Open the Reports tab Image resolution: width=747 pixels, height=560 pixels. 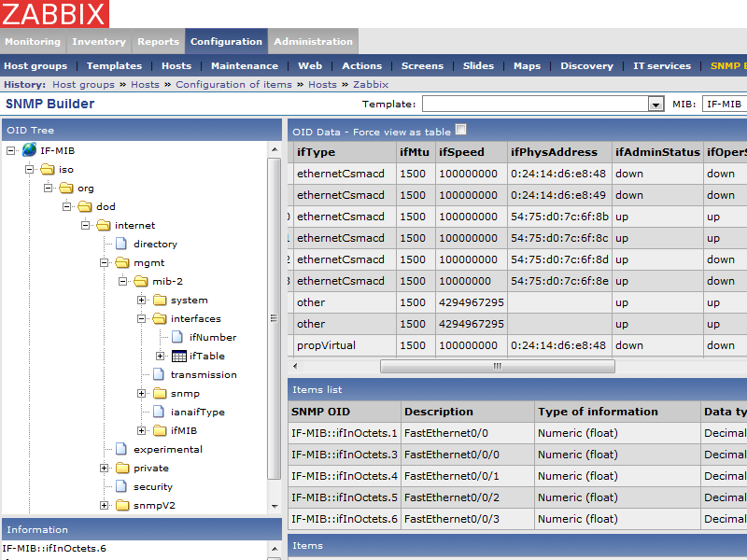click(158, 41)
